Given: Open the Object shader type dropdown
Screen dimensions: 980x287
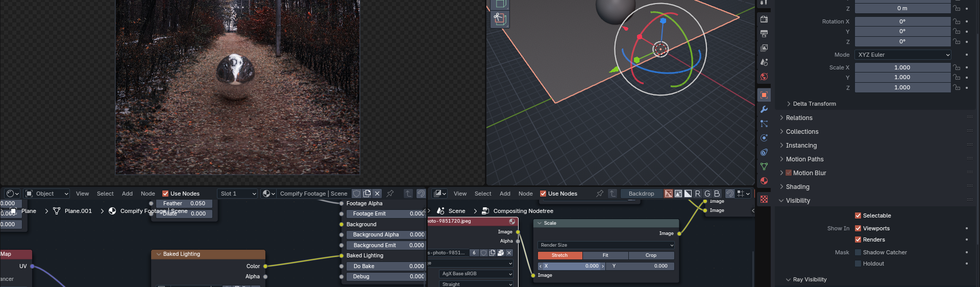Looking at the screenshot, I should [46, 194].
